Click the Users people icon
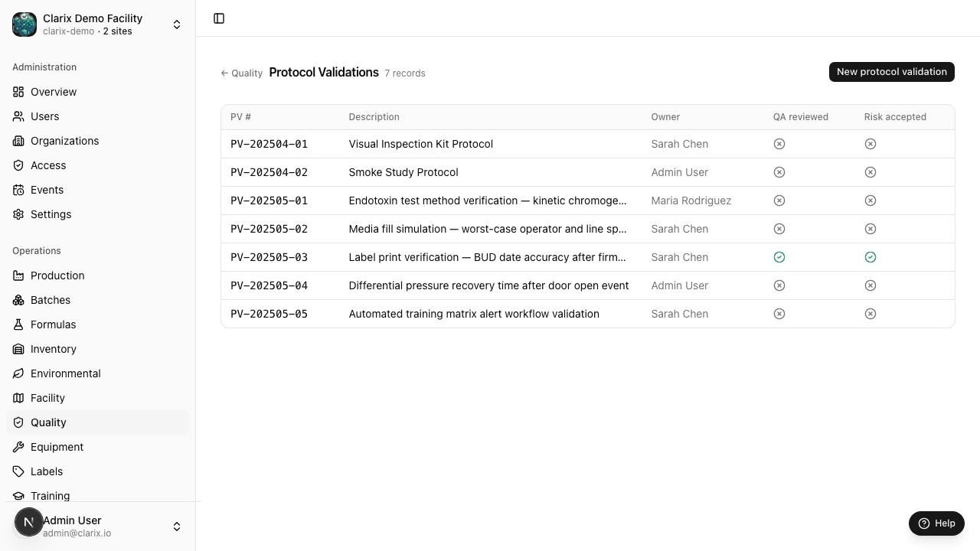The height and width of the screenshot is (551, 980). point(18,116)
